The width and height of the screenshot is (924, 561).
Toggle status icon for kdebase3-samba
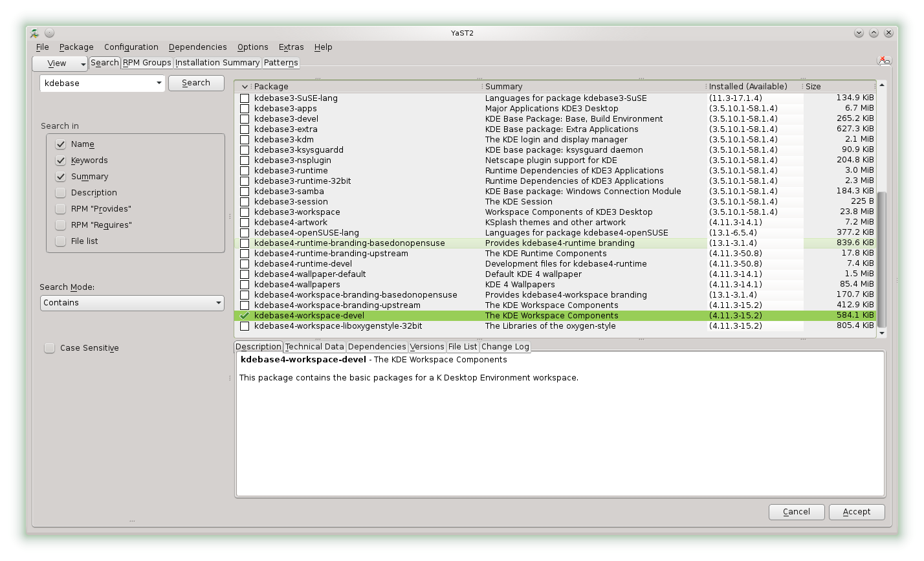point(245,192)
